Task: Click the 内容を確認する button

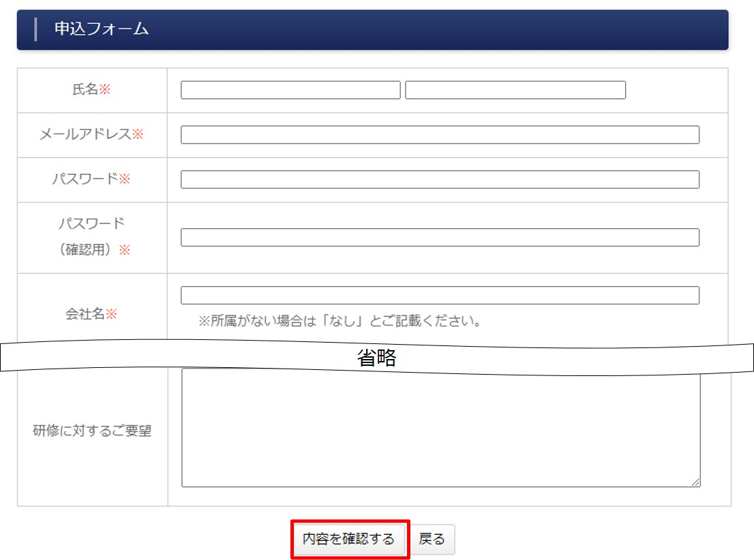Action: click(x=349, y=539)
